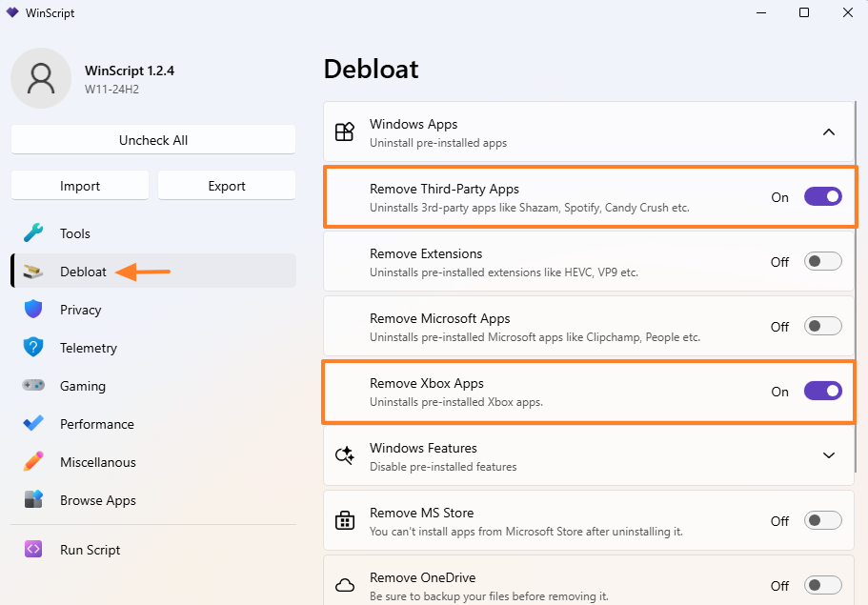Click the Telemetry question-mark icon
868x605 pixels.
coord(31,348)
